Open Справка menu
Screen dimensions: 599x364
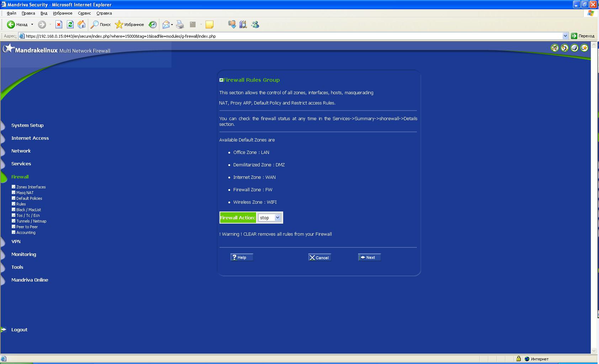(x=104, y=13)
